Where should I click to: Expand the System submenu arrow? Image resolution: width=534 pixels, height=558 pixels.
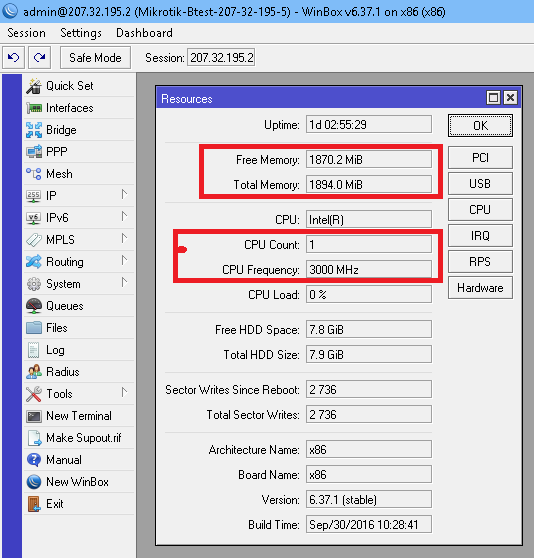[x=124, y=283]
